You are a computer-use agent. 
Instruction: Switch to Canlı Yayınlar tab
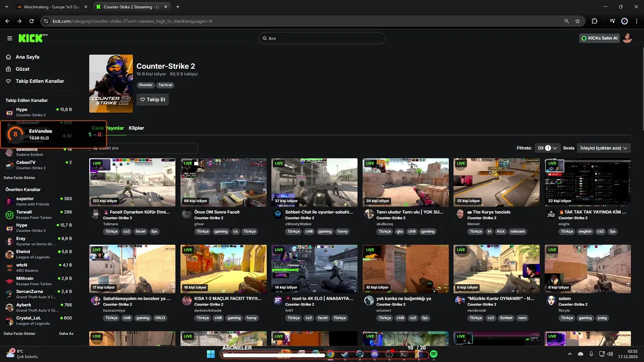coord(108,128)
